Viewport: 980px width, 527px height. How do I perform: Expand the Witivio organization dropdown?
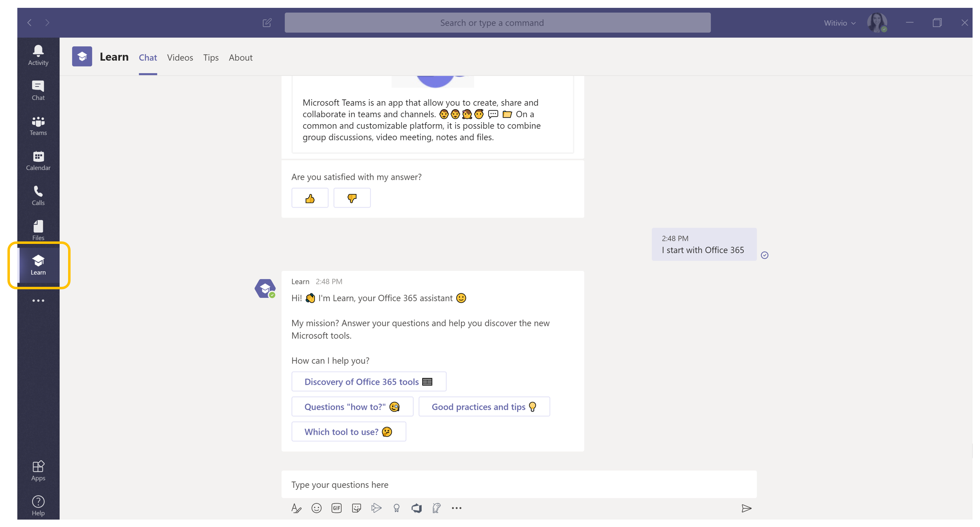[x=840, y=23]
